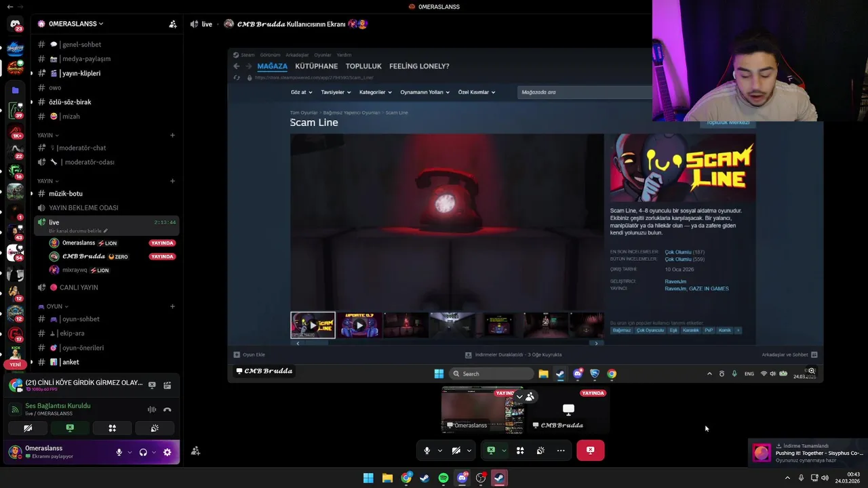
Task: Open soundboard icon in the call bar
Action: 540,451
